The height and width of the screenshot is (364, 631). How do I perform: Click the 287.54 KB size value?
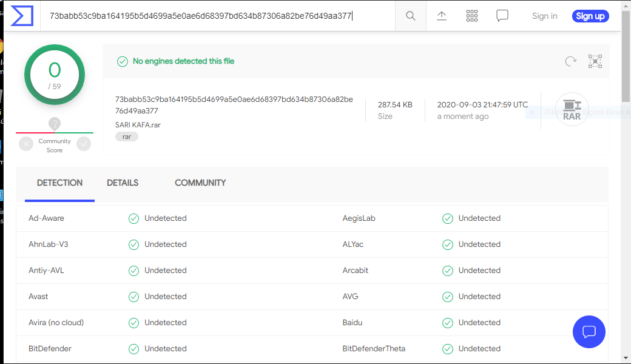click(x=395, y=104)
